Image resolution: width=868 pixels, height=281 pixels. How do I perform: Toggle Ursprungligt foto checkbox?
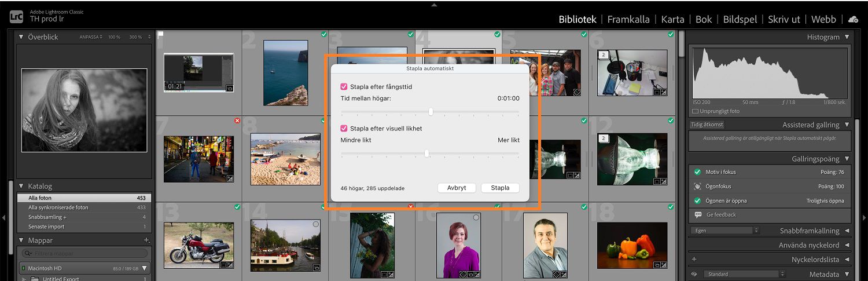click(x=695, y=111)
